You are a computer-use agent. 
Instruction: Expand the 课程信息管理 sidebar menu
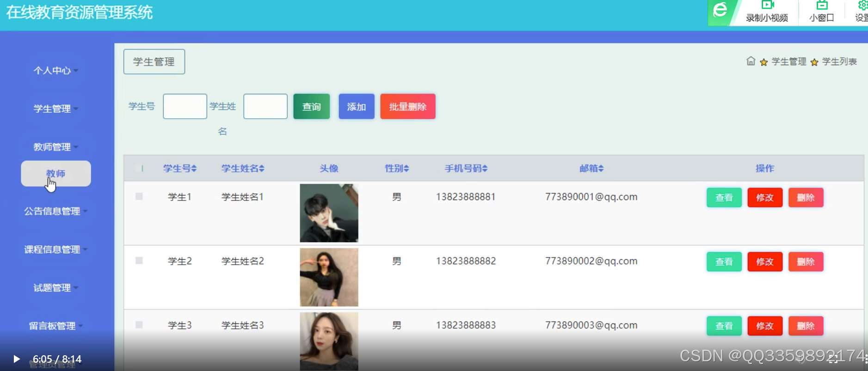click(x=55, y=249)
